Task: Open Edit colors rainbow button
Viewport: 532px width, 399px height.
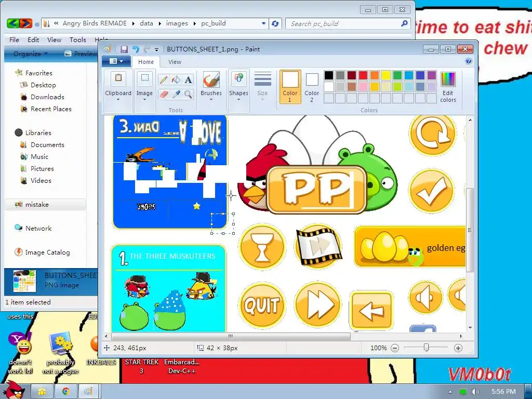Action: (x=448, y=87)
